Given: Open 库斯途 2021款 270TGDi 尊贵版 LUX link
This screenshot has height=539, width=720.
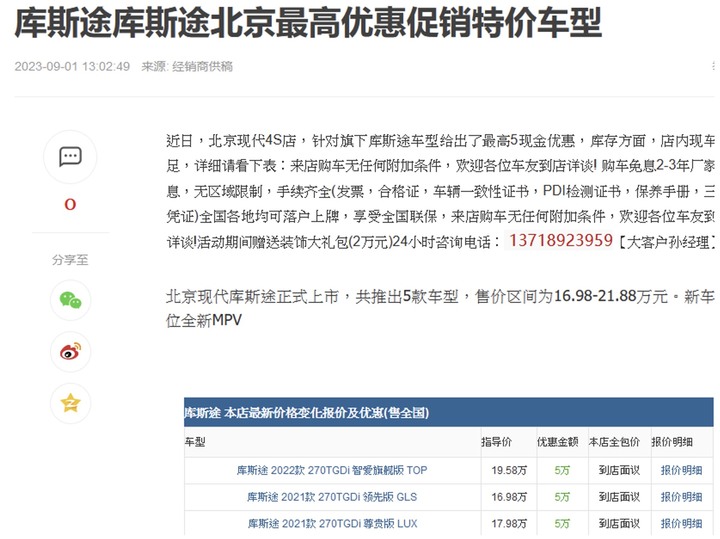Looking at the screenshot, I should [x=332, y=523].
